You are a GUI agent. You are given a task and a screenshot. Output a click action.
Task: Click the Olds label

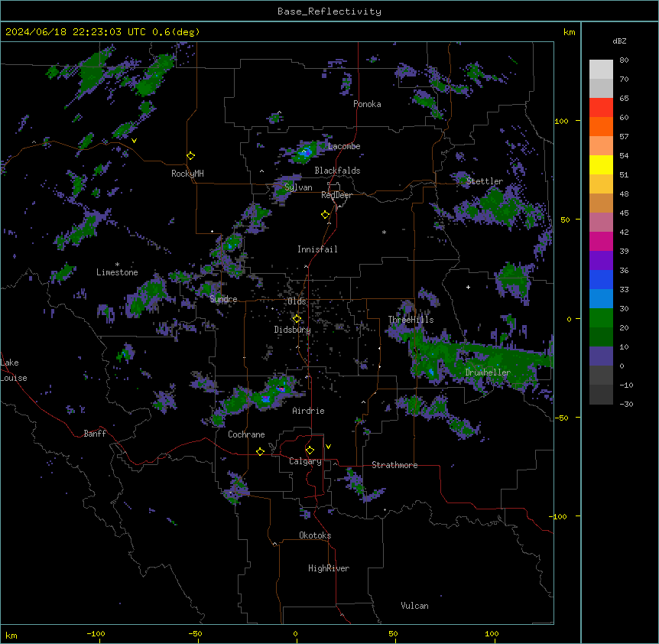pos(297,301)
